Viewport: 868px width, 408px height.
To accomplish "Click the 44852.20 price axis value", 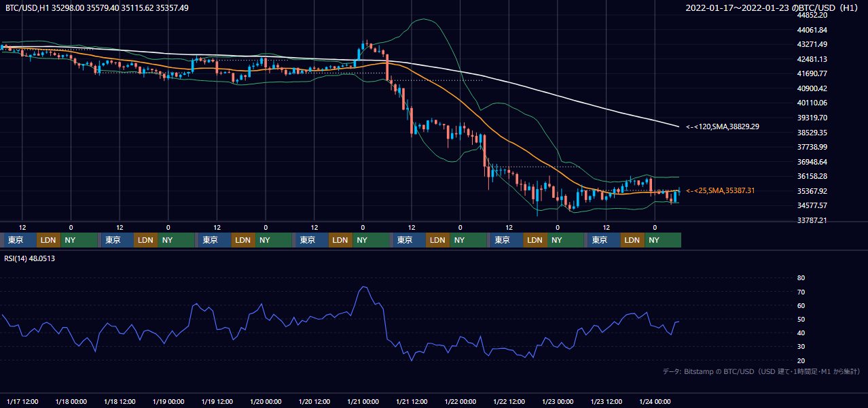I will (812, 15).
